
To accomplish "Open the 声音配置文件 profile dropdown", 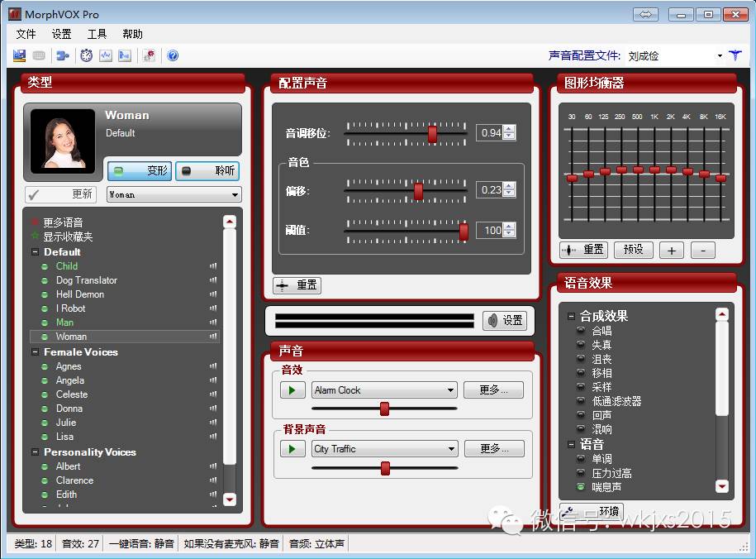I will (x=720, y=56).
